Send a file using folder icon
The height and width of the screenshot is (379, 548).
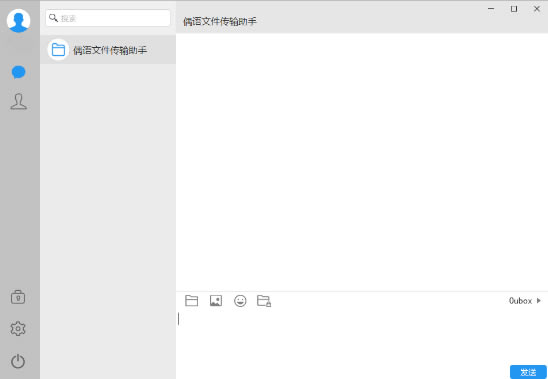pos(192,301)
